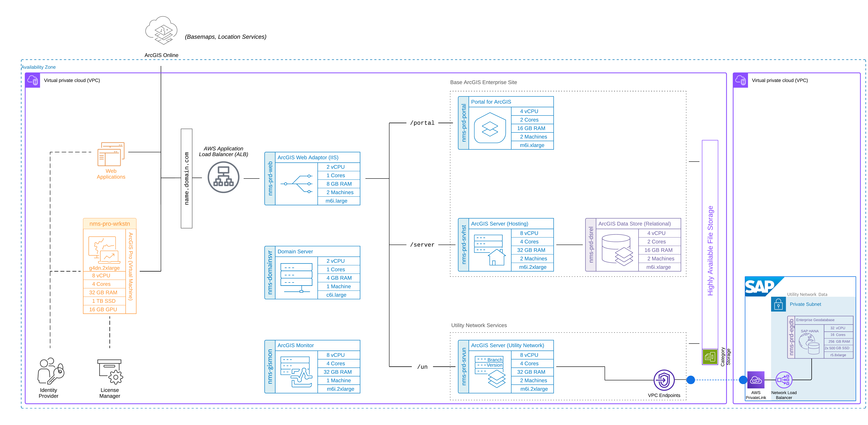
Task: Click the nms-prd-web vertical label
Action: [x=270, y=178]
